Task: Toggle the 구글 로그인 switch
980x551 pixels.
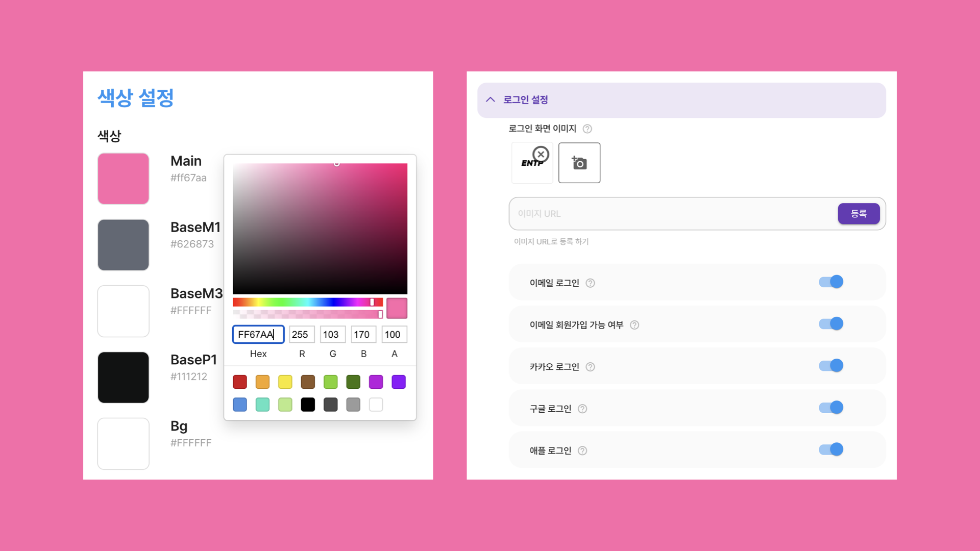Action: pyautogui.click(x=831, y=407)
